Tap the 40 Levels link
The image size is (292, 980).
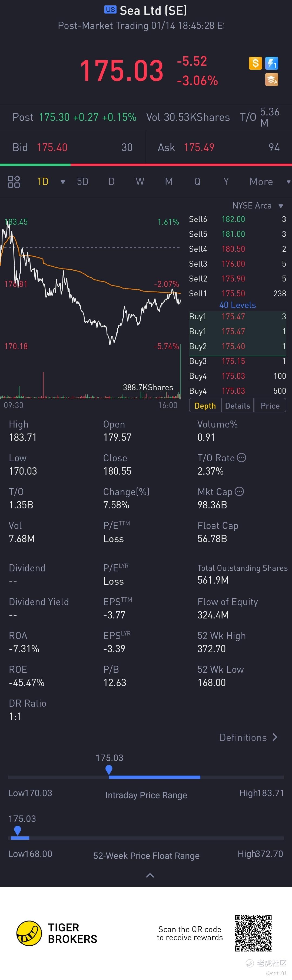pyautogui.click(x=237, y=305)
